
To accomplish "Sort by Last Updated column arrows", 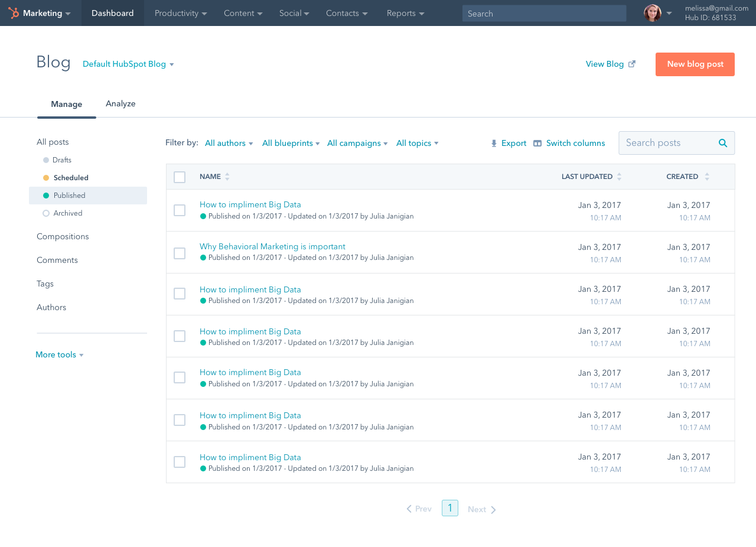I will tap(619, 177).
